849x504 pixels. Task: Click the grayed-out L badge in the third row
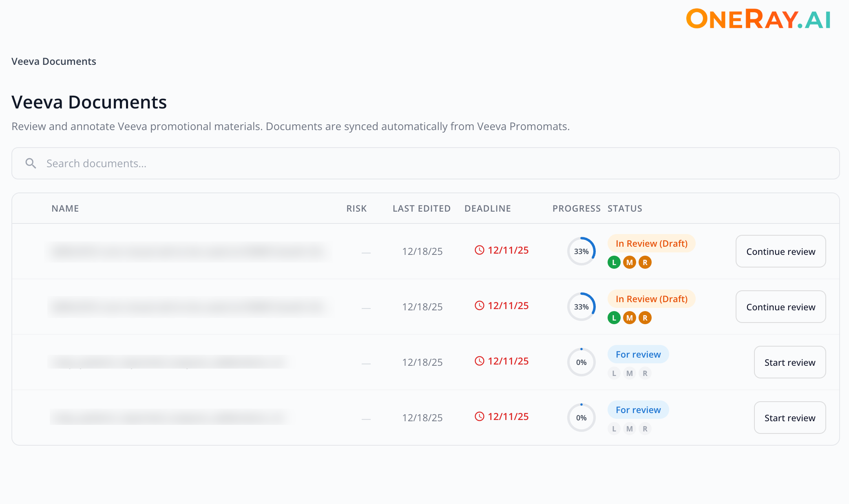click(x=614, y=373)
